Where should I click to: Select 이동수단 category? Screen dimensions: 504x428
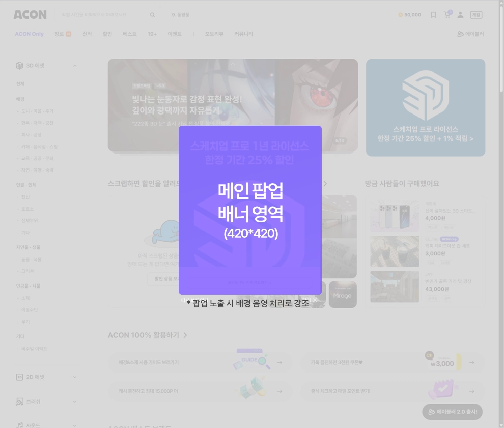pyautogui.click(x=29, y=310)
